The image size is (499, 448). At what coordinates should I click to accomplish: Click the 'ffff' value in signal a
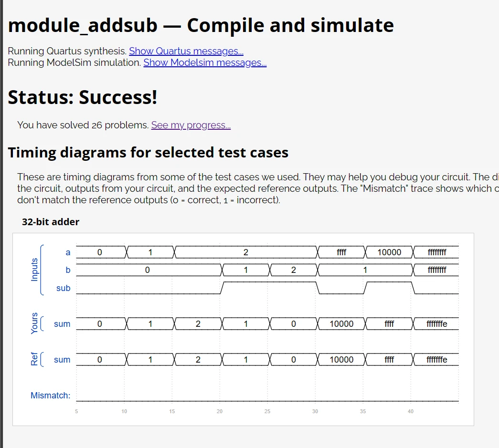(x=341, y=252)
